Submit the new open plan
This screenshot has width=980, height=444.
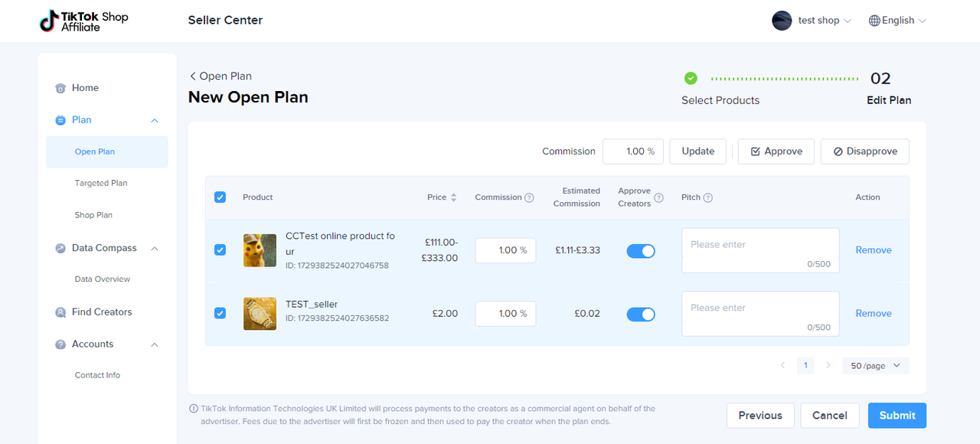(897, 416)
